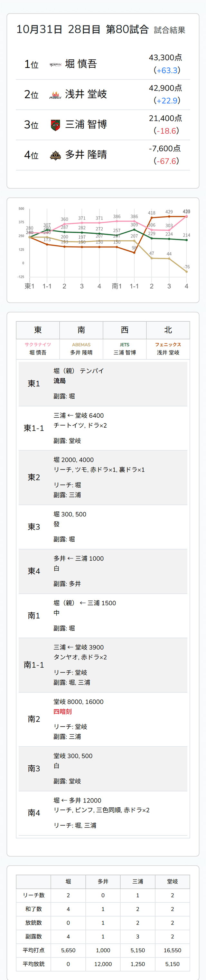This screenshot has height=980, width=206.
Task: Click the 北 seat column header
Action: [x=168, y=330]
